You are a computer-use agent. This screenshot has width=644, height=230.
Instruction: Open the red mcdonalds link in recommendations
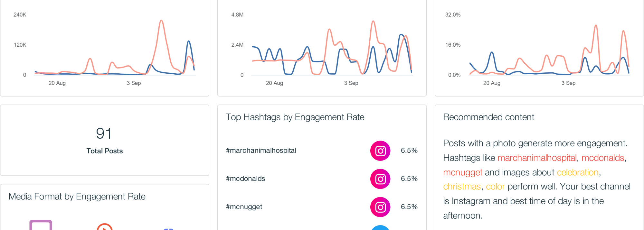603,158
